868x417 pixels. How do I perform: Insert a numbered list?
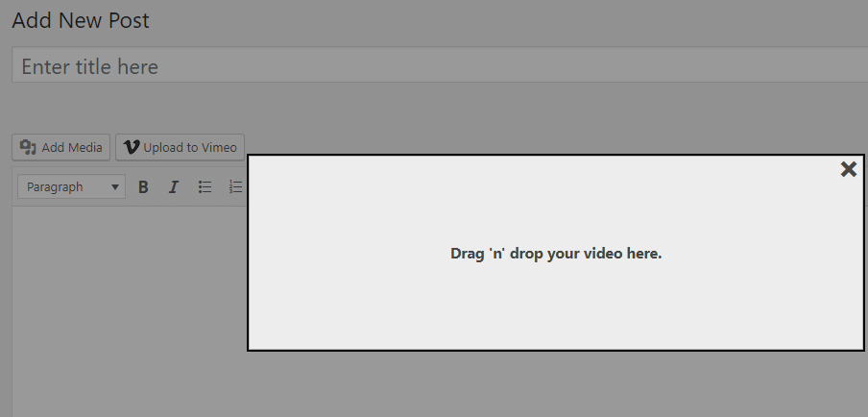(x=236, y=187)
